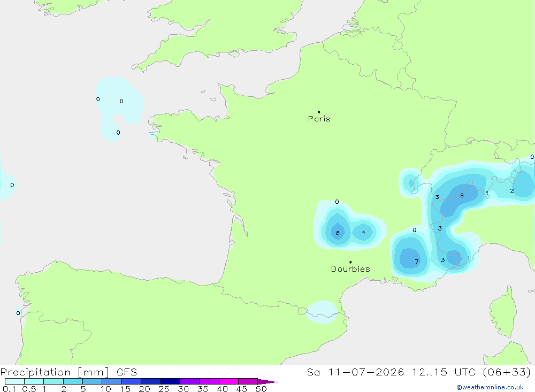
Task: Click the precipitation value 2 on map
Action: (512, 191)
